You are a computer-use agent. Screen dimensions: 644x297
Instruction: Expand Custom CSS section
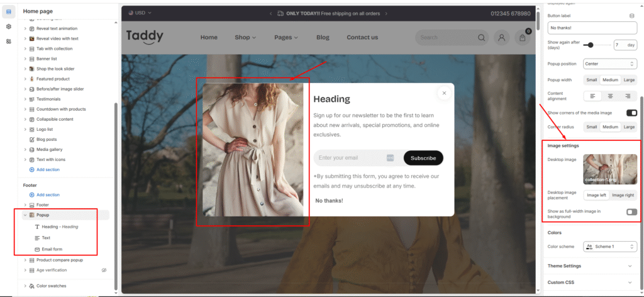[x=590, y=282]
